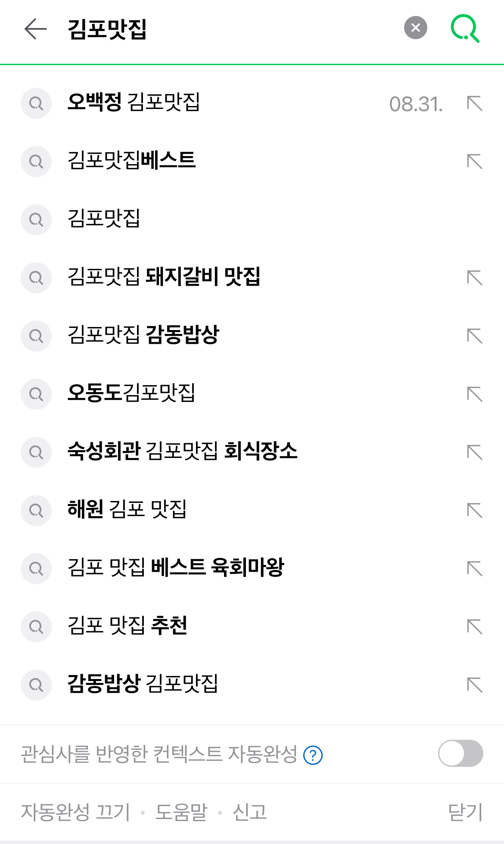504x844 pixels.
Task: Tap the 신고 report link
Action: (x=249, y=813)
